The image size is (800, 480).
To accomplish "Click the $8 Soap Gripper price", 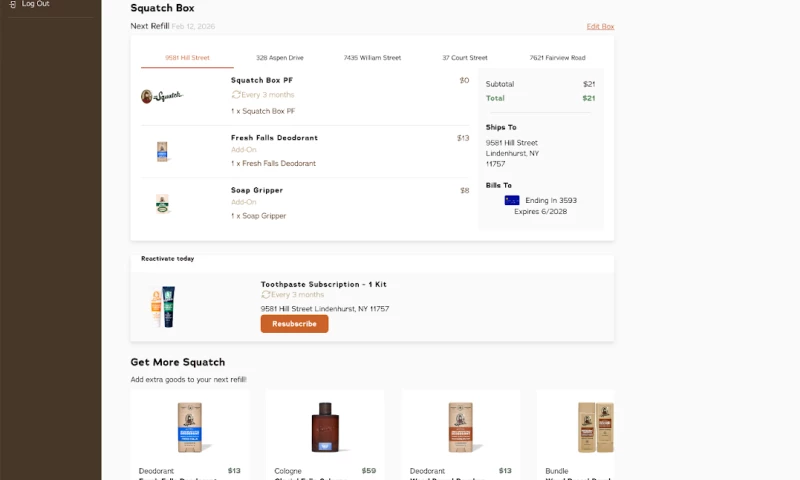I will [464, 190].
